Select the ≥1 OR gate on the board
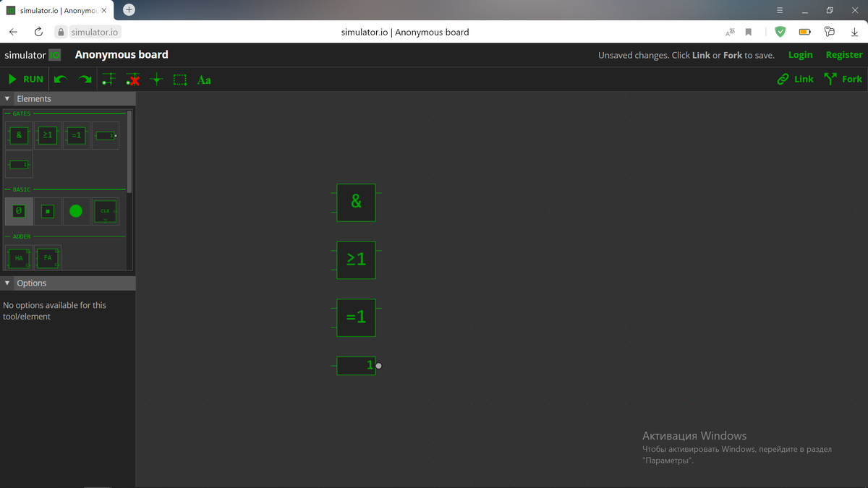868x488 pixels. tap(356, 260)
